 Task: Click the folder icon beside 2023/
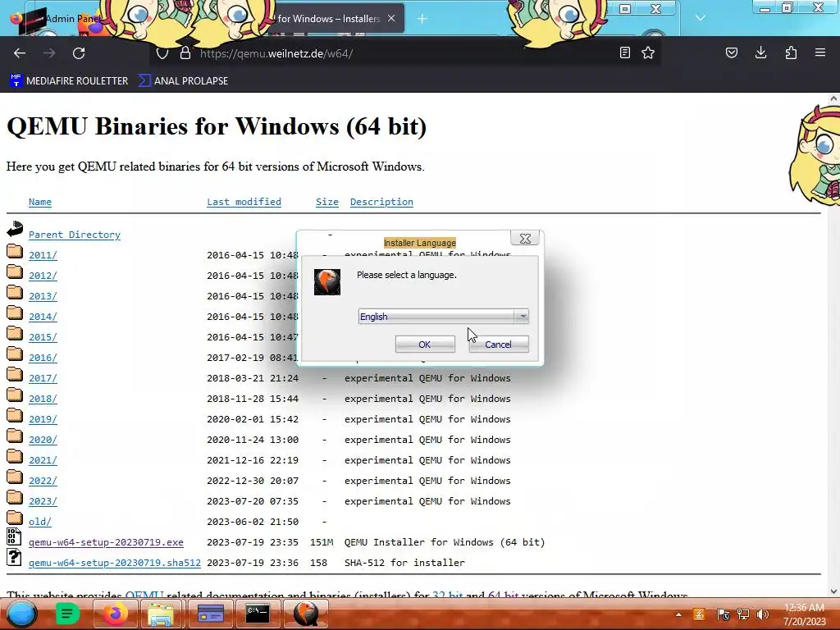[x=15, y=498]
